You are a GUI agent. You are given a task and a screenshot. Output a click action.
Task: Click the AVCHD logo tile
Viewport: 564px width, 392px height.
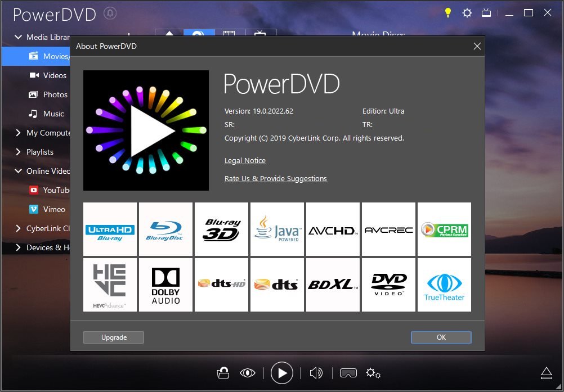coord(333,229)
